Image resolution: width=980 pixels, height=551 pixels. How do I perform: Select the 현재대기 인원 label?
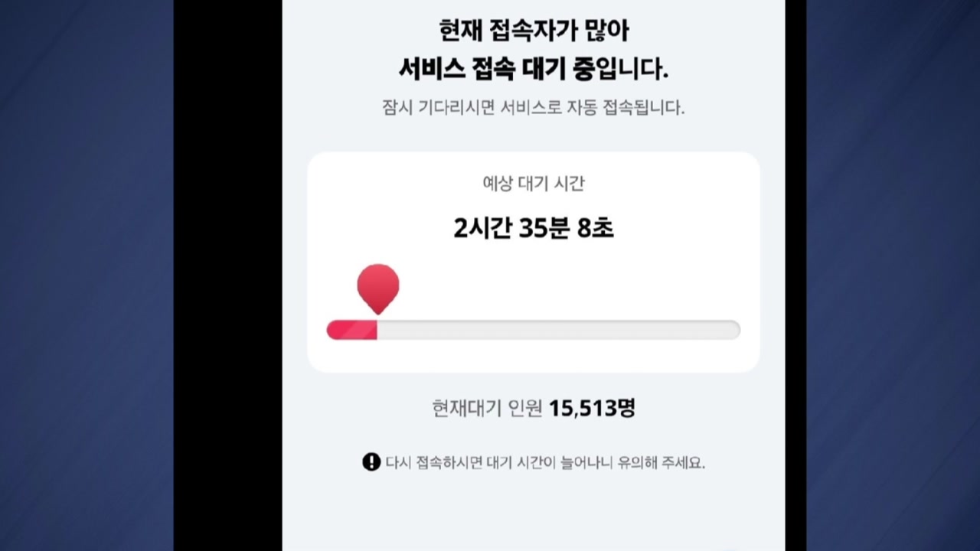pyautogui.click(x=487, y=408)
